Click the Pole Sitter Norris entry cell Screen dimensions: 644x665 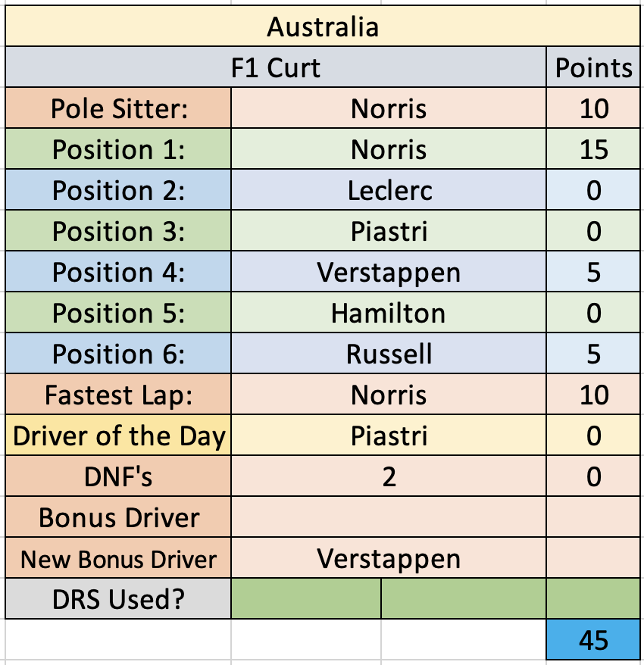pyautogui.click(x=389, y=108)
